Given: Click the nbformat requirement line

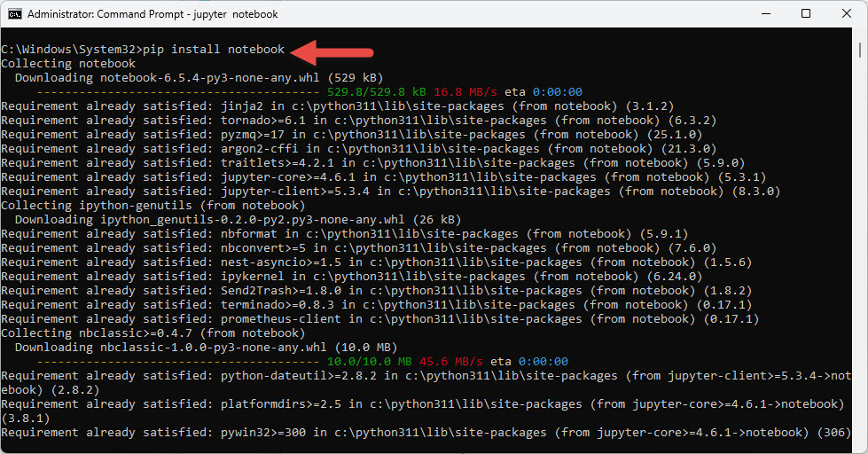Looking at the screenshot, I should 344,233.
